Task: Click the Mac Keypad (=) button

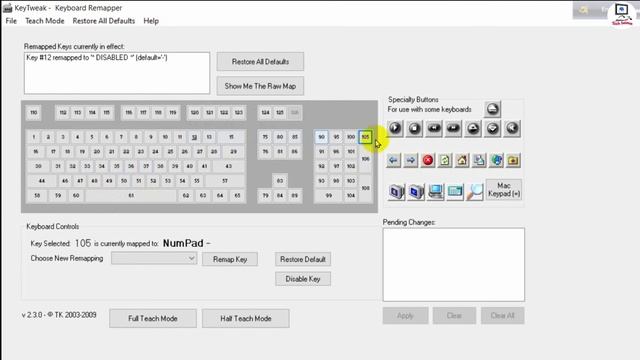Action: pos(504,190)
